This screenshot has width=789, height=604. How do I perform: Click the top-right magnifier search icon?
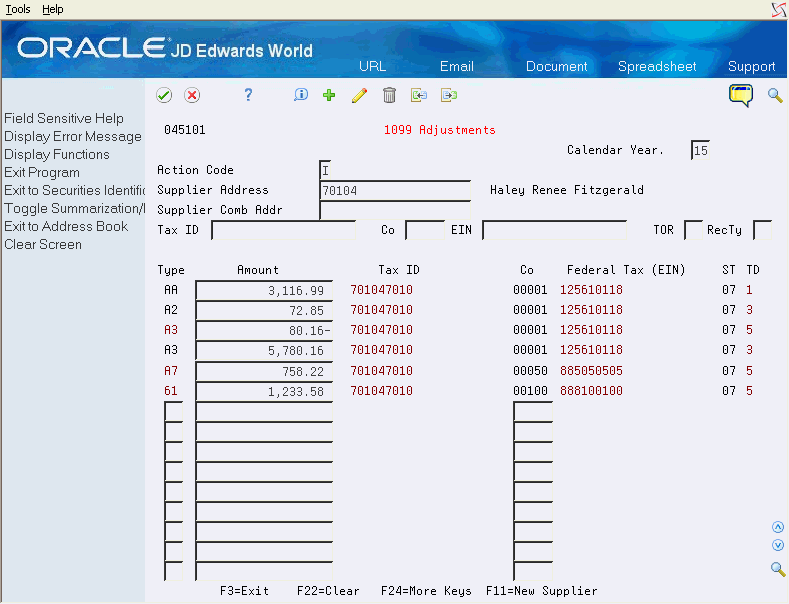(x=775, y=95)
